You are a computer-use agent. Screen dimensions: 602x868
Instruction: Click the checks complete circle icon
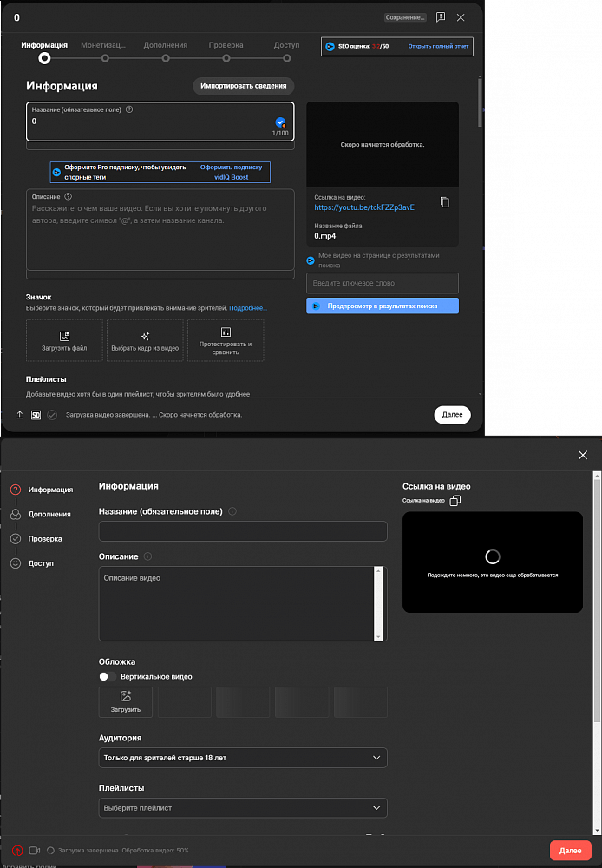pyautogui.click(x=52, y=415)
